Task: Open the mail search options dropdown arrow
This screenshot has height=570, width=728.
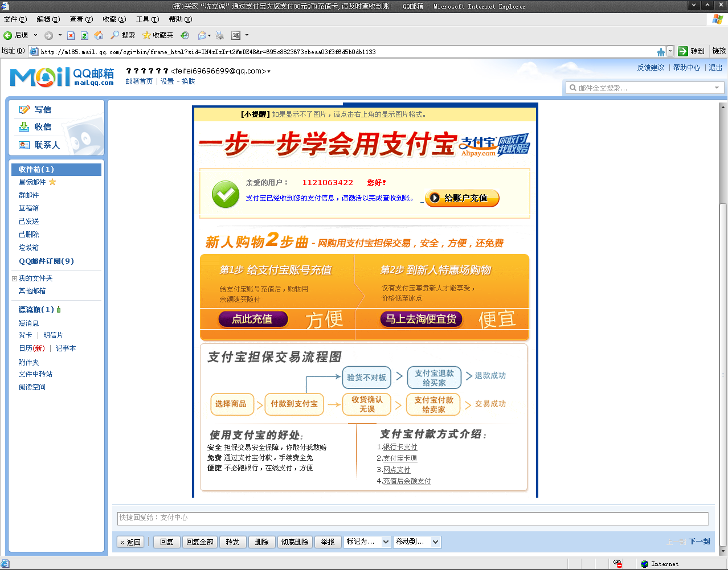Action: [x=717, y=88]
